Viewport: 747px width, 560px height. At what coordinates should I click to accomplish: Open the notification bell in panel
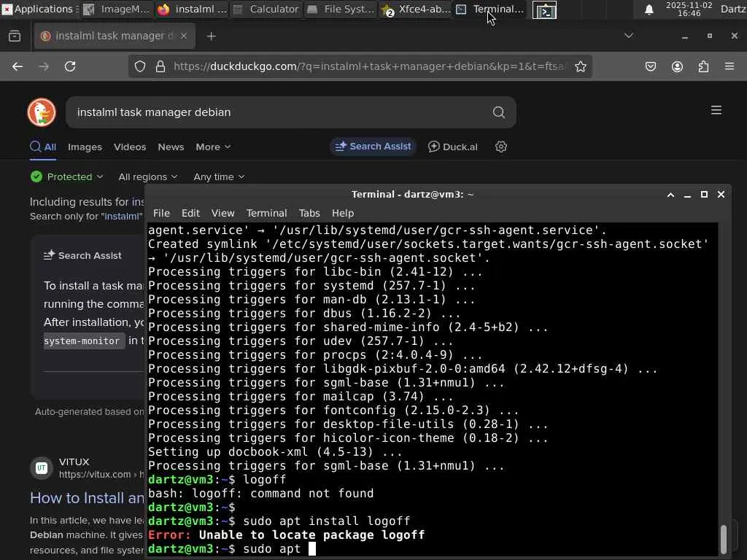pyautogui.click(x=649, y=9)
